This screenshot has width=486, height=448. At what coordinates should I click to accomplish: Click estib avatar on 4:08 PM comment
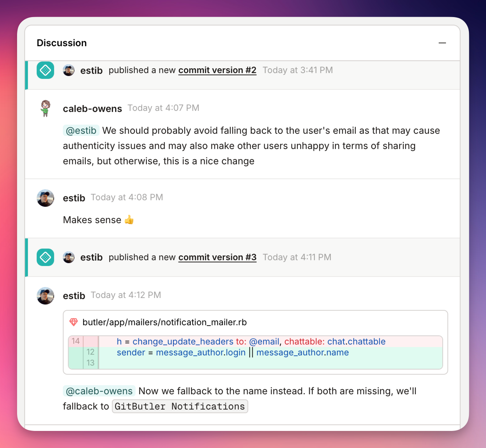coord(45,198)
